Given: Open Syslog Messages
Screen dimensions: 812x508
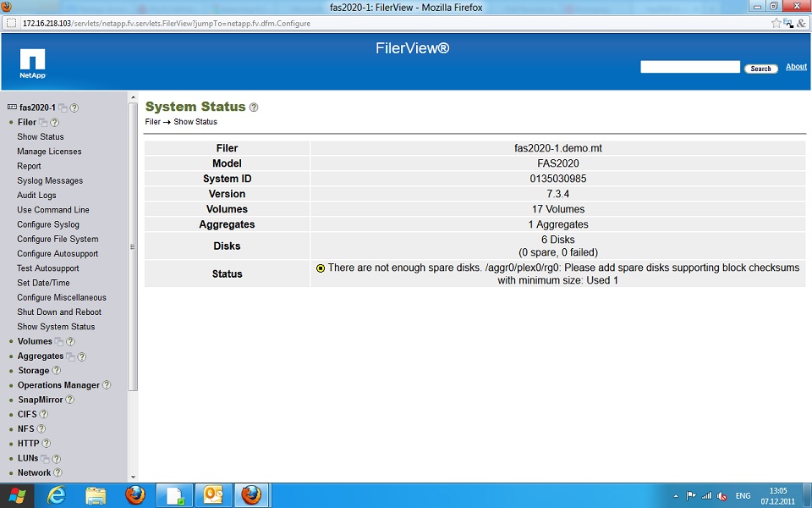Looking at the screenshot, I should pyautogui.click(x=50, y=180).
